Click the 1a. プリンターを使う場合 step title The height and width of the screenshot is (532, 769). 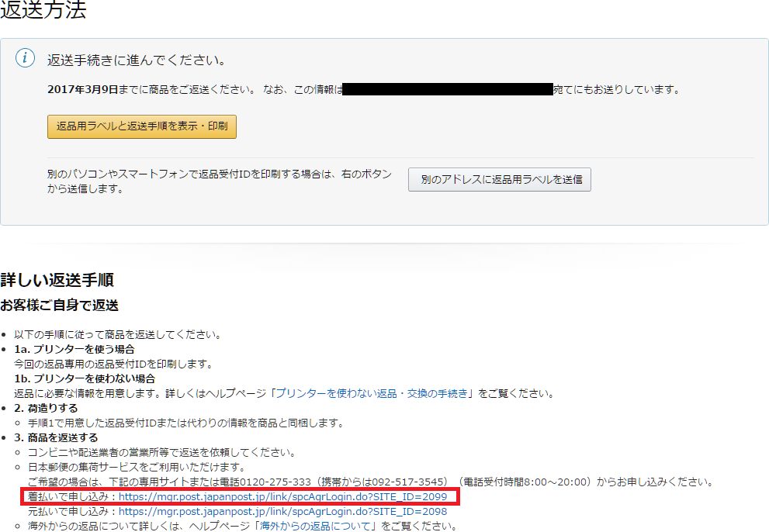pyautogui.click(x=74, y=349)
